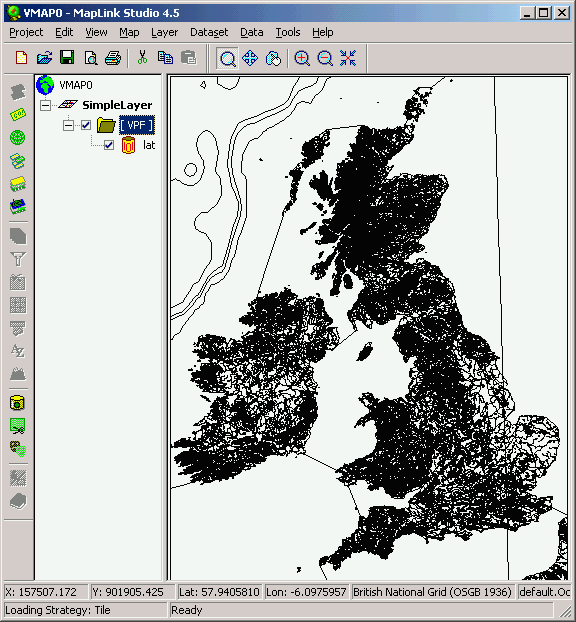576x622 pixels.
Task: Click the green scissors clip icon
Action: (18, 426)
